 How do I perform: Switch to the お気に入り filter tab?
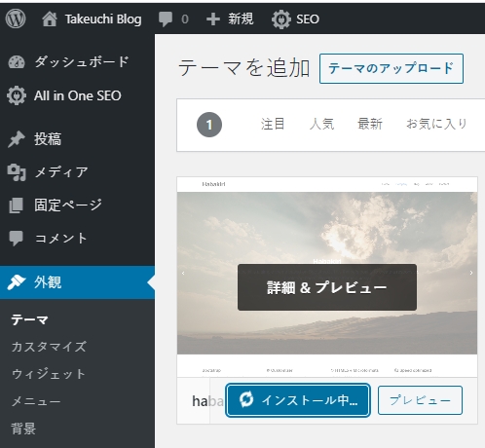pyautogui.click(x=436, y=124)
